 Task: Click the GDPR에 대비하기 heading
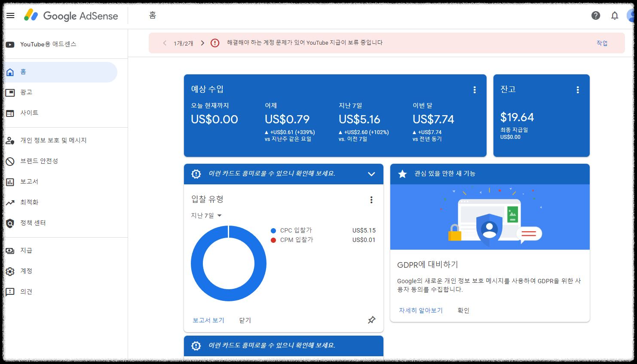click(428, 265)
